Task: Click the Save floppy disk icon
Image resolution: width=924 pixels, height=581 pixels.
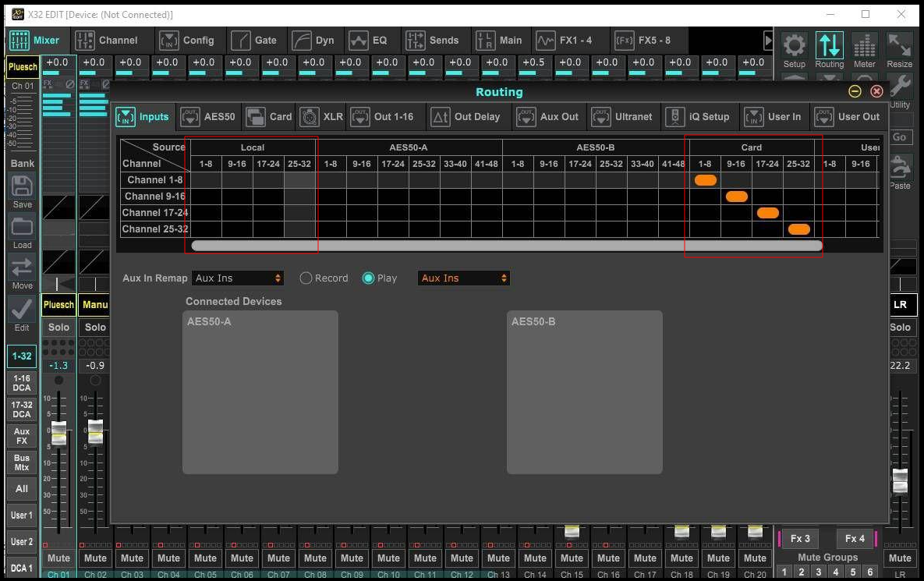Action: pos(23,186)
